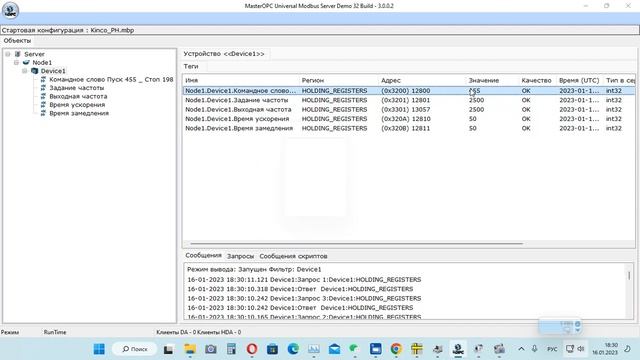This screenshot has width=640, height=360.
Task: Sort by the Качество column header
Action: pyautogui.click(x=538, y=80)
